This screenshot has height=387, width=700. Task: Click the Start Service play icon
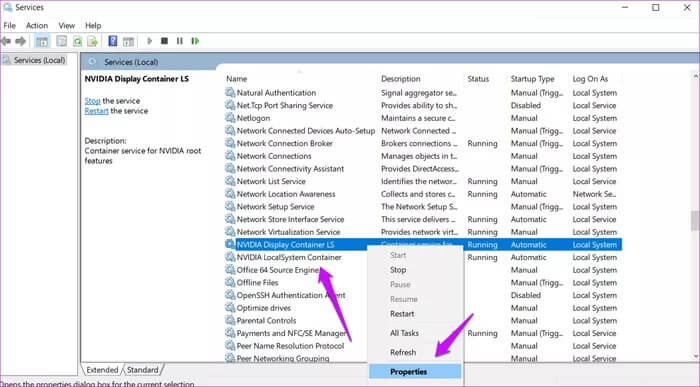click(150, 41)
